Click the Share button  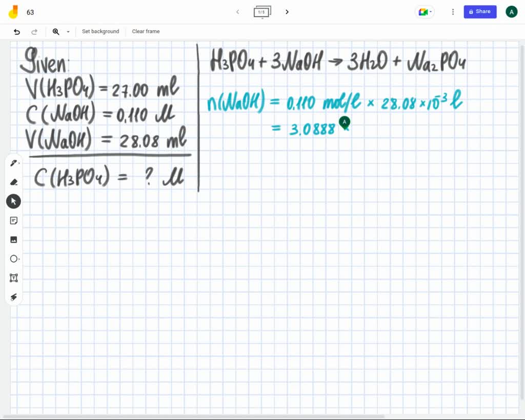[480, 12]
